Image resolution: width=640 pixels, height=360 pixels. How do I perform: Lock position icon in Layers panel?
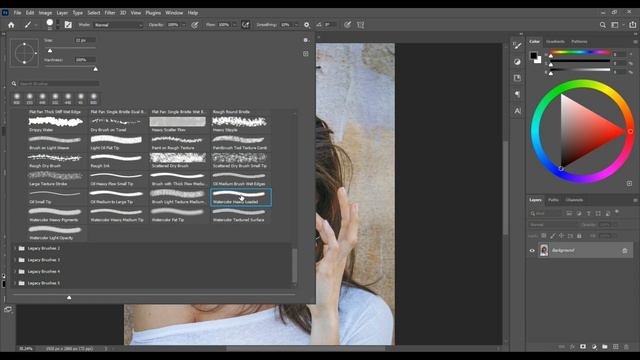561,236
